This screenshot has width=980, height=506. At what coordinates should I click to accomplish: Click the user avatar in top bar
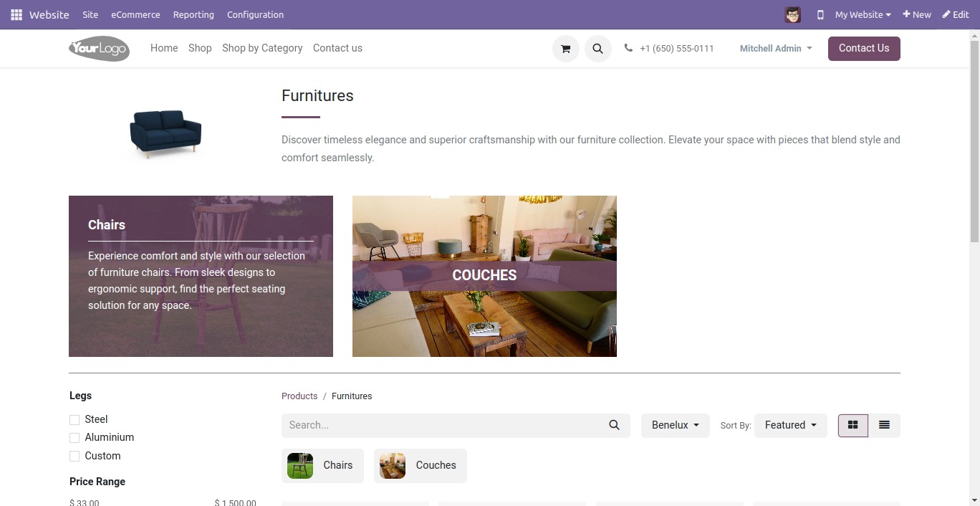pyautogui.click(x=792, y=14)
